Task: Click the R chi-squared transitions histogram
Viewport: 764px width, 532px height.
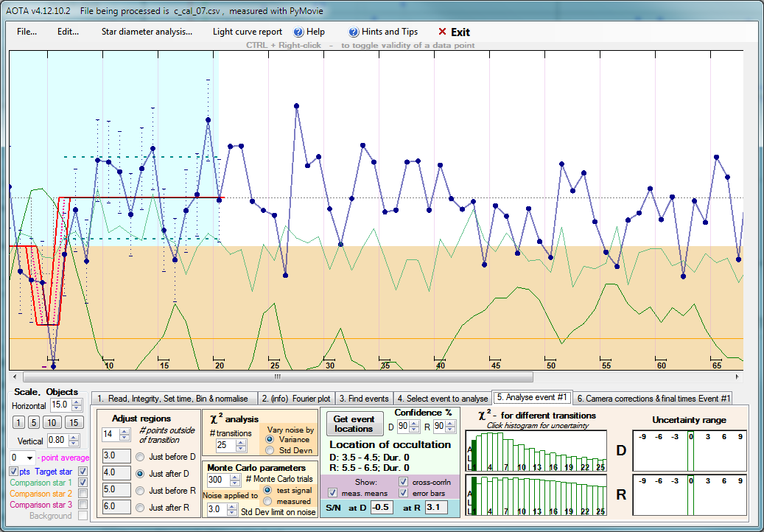Action: click(536, 495)
